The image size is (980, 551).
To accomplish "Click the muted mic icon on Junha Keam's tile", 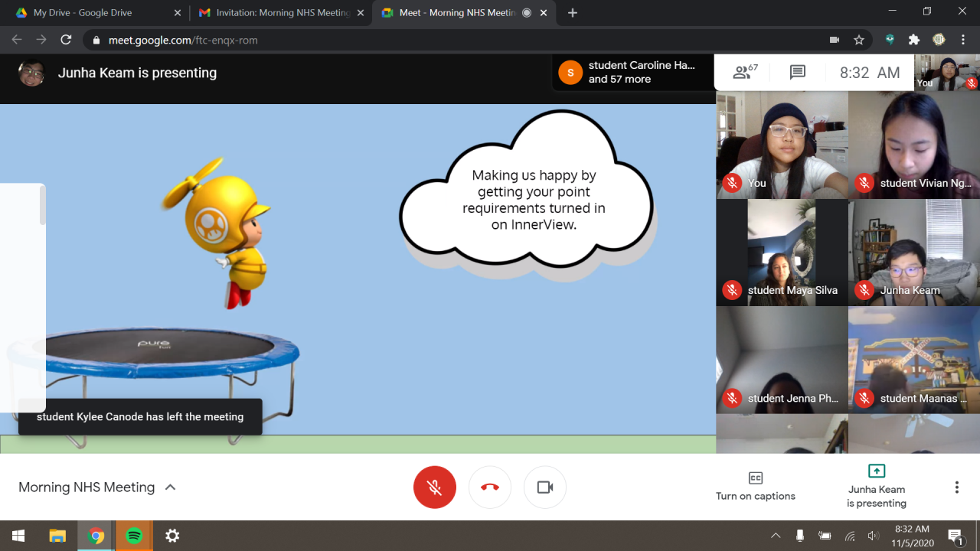I will 865,290.
